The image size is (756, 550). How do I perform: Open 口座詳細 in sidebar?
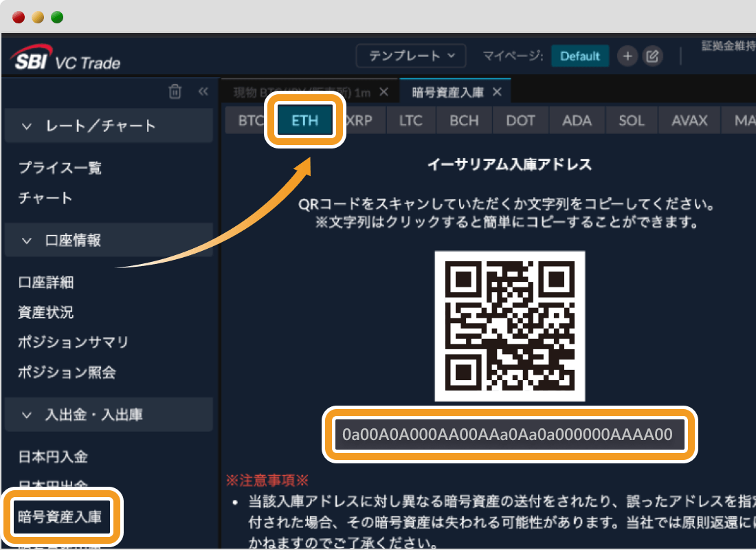(x=46, y=283)
